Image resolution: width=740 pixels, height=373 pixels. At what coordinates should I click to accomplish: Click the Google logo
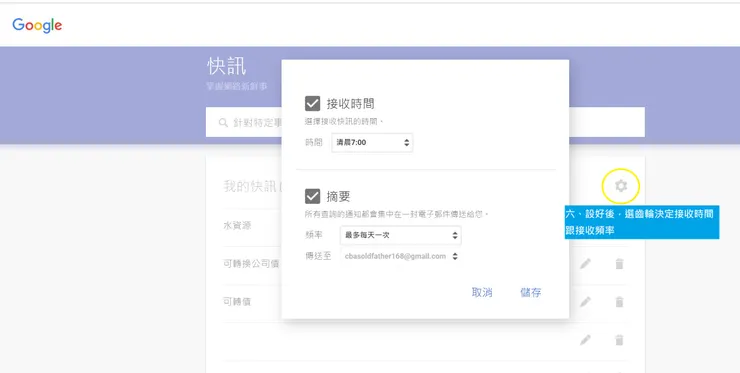coord(37,25)
